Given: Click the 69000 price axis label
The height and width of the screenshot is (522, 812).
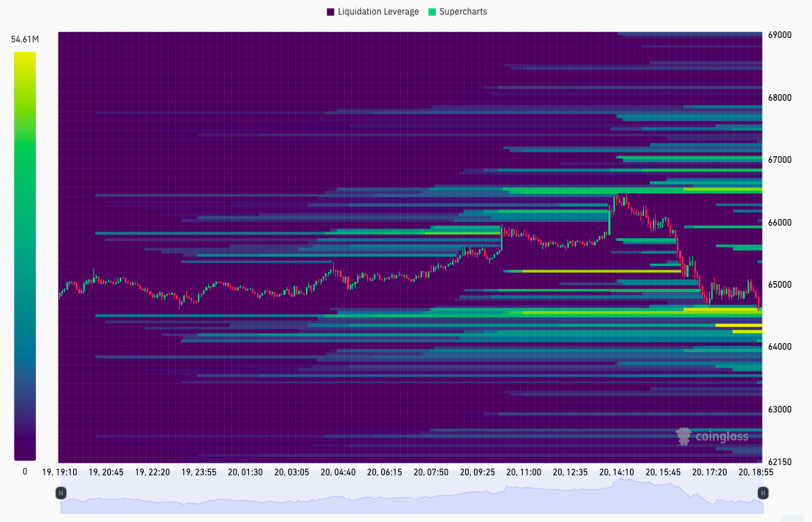Looking at the screenshot, I should (x=779, y=35).
